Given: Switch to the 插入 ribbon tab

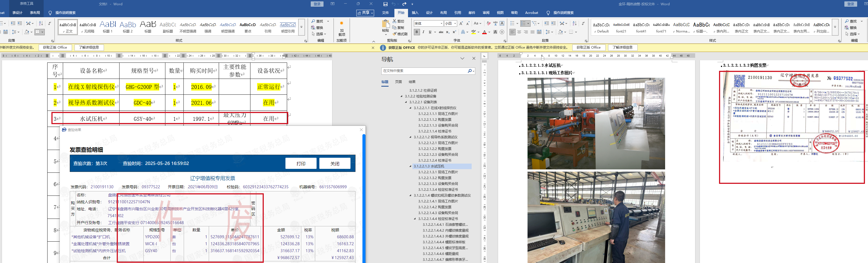Looking at the screenshot, I should (x=415, y=13).
